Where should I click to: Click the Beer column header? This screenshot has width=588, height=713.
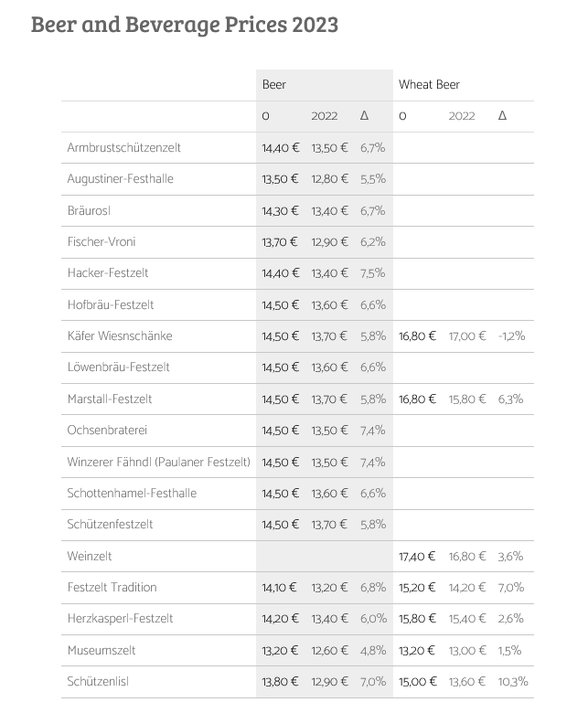coord(273,85)
